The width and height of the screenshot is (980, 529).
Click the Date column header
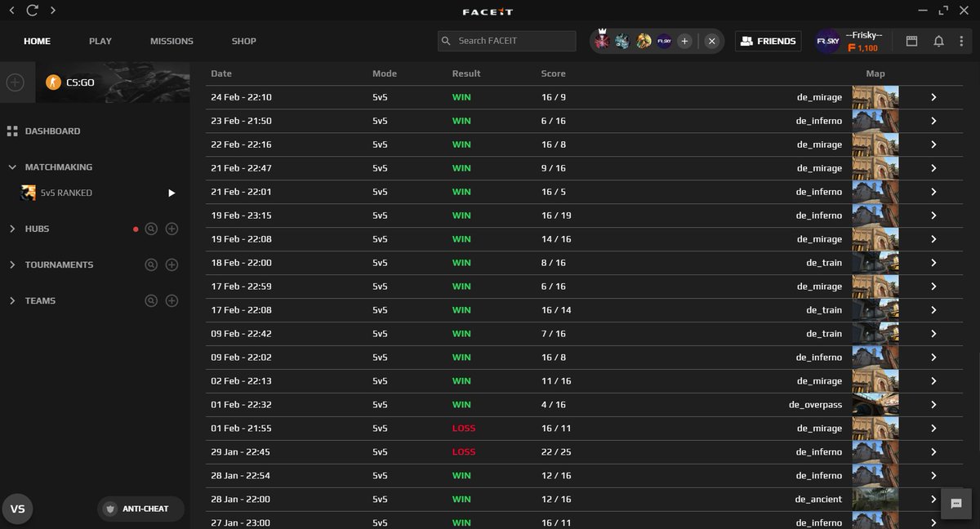coord(221,73)
